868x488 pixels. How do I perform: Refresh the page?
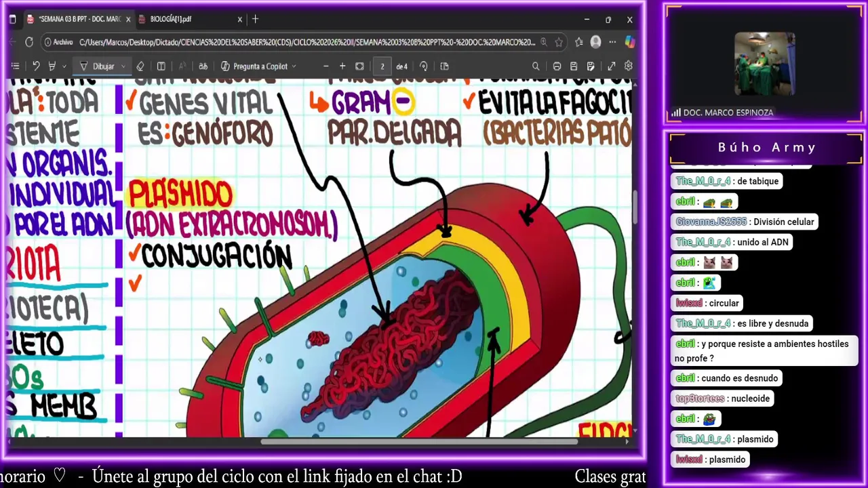click(29, 42)
